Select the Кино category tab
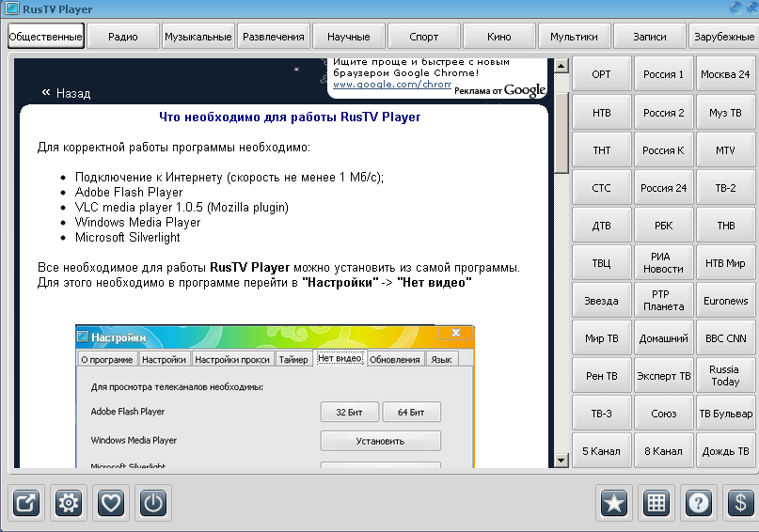 click(499, 37)
